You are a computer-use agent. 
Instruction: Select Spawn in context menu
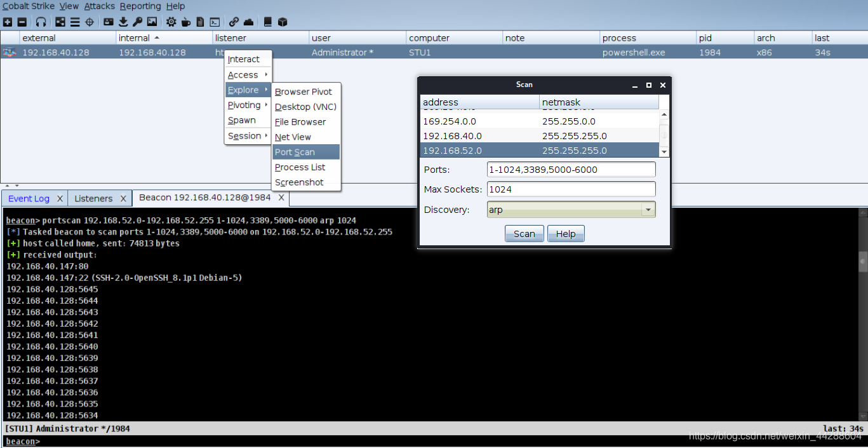[x=248, y=120]
